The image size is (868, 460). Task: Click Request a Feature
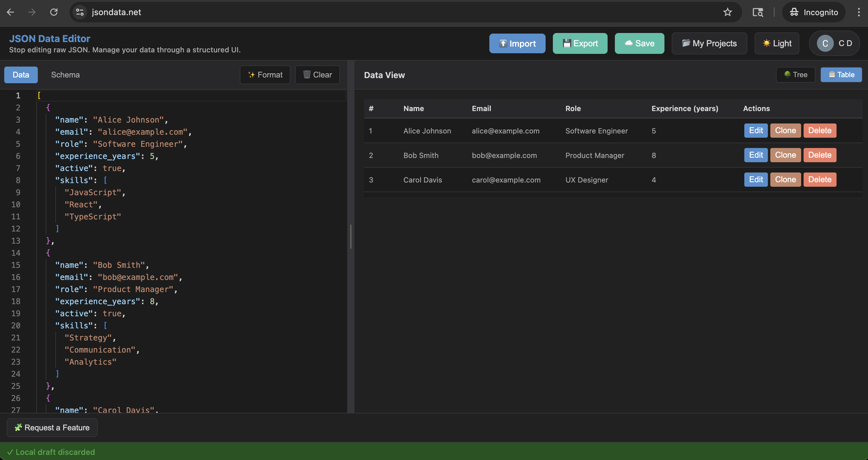coord(52,427)
